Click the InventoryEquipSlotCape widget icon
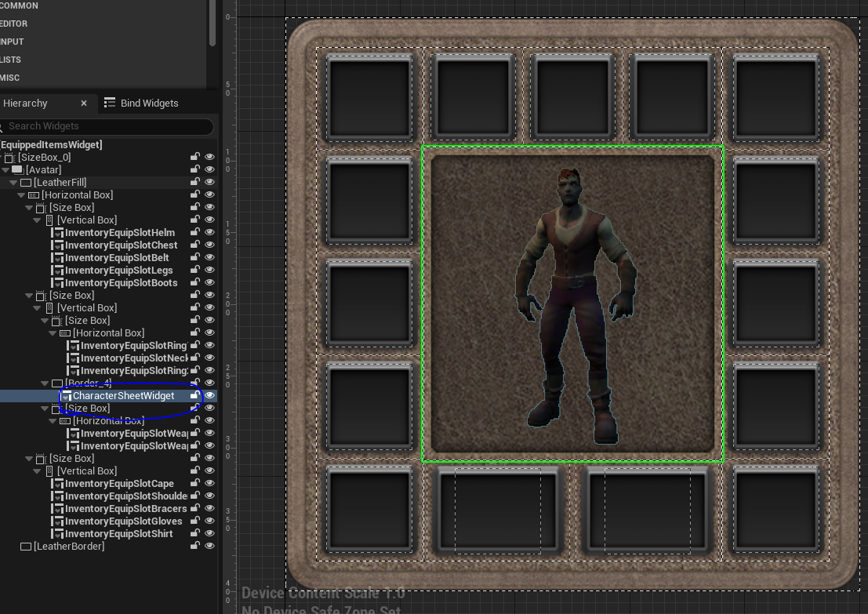868x614 pixels. coord(57,483)
